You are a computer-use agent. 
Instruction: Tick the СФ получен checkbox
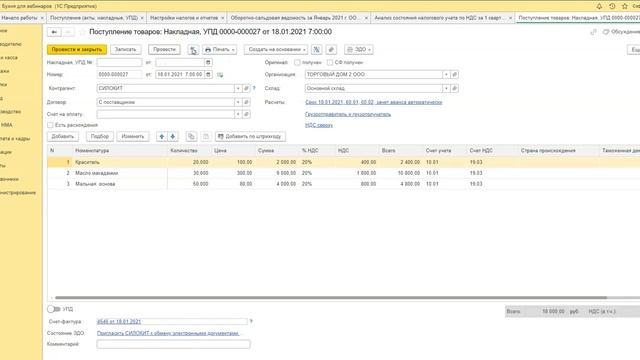(x=330, y=62)
